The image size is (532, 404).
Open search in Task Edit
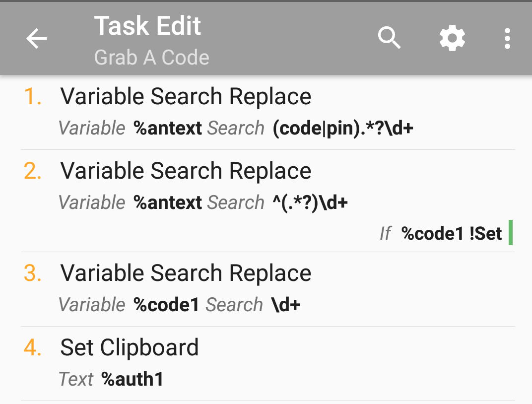389,38
